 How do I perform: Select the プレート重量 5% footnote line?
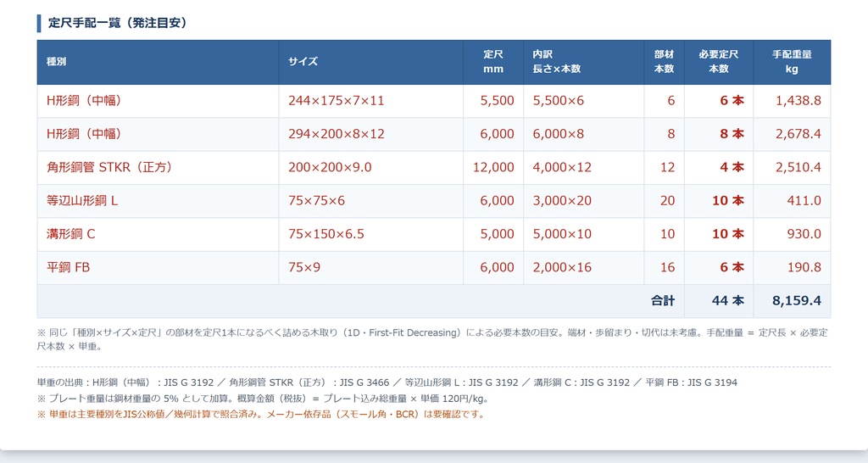(263, 399)
